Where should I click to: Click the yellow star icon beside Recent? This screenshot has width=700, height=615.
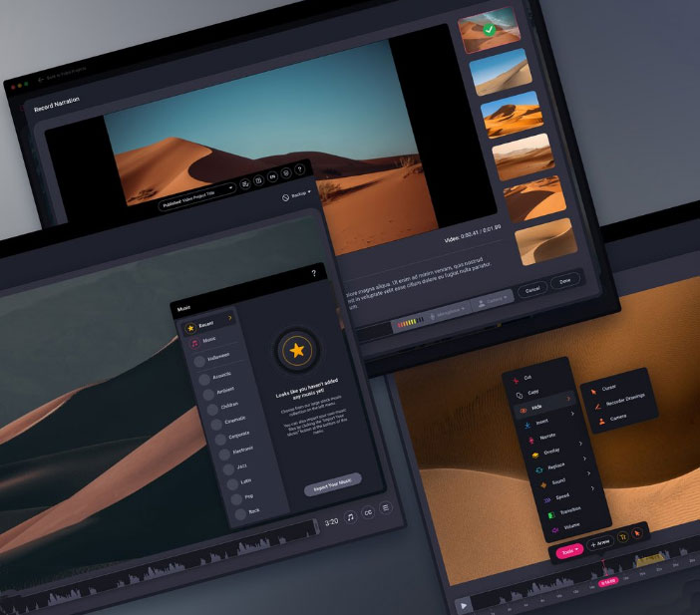pos(190,328)
